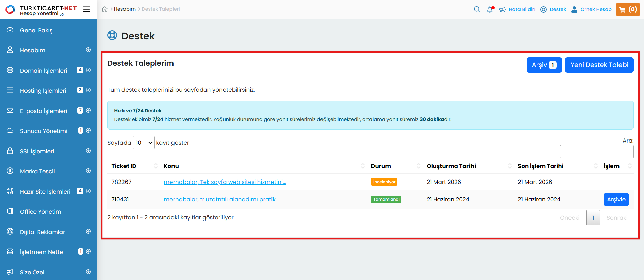Click the Hata Bildir megaphone icon
Screen dimensions: 644x280
coord(502,9)
